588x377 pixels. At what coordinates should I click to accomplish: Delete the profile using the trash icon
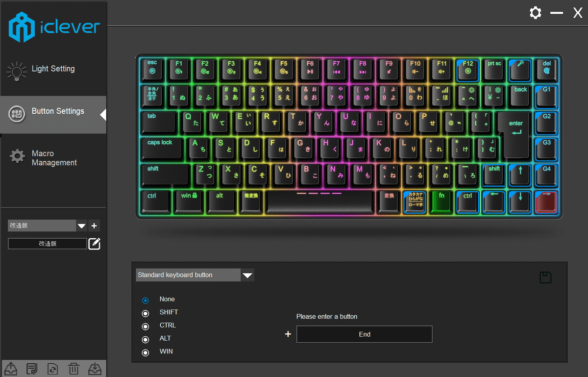tap(73, 368)
